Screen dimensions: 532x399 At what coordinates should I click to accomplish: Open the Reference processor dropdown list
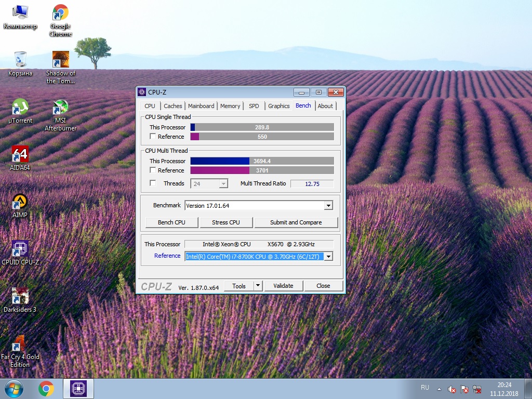point(328,257)
